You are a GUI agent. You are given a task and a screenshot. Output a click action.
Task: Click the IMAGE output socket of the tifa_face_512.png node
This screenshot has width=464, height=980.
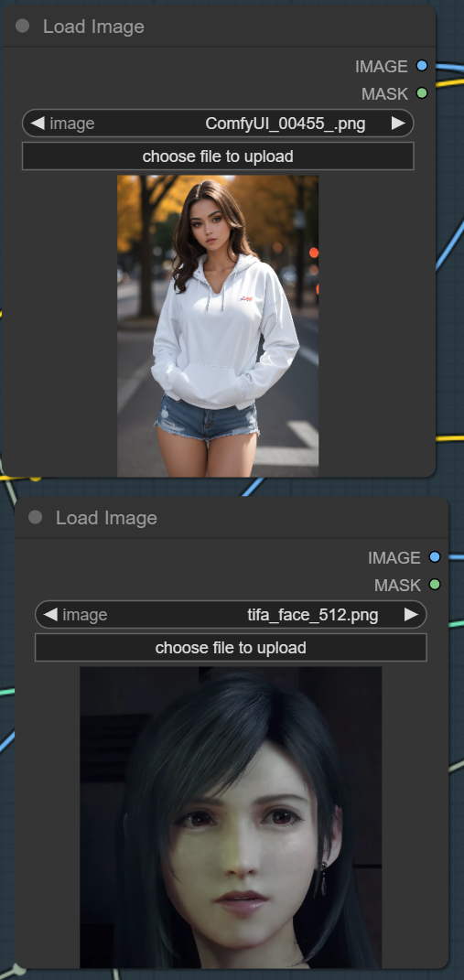pos(435,557)
